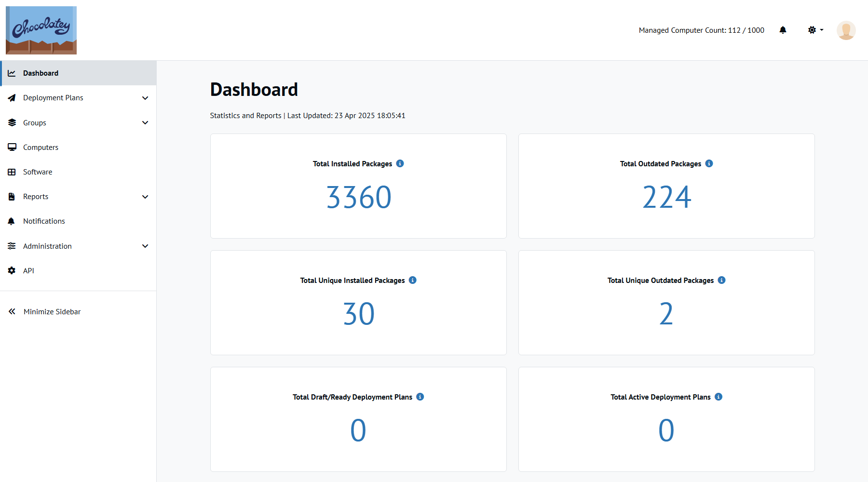Click the Last Updated timestamp text
Screen dimensions: 868x482
(346, 116)
